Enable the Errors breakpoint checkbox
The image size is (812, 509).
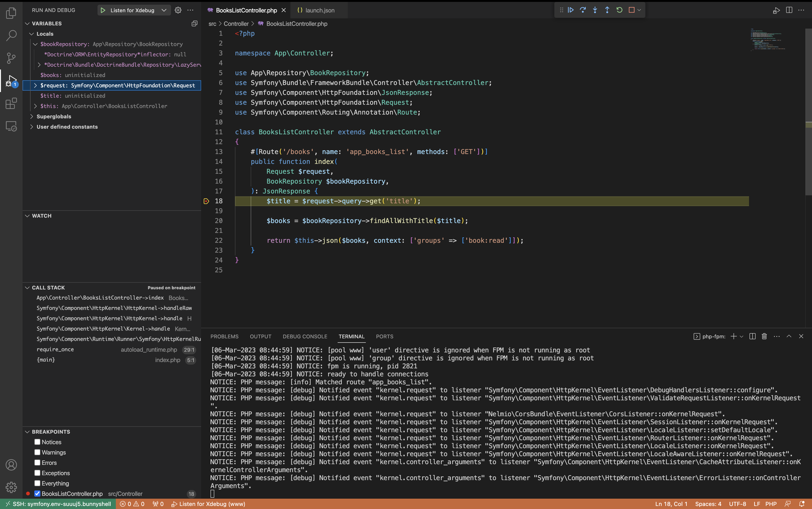coord(37,463)
